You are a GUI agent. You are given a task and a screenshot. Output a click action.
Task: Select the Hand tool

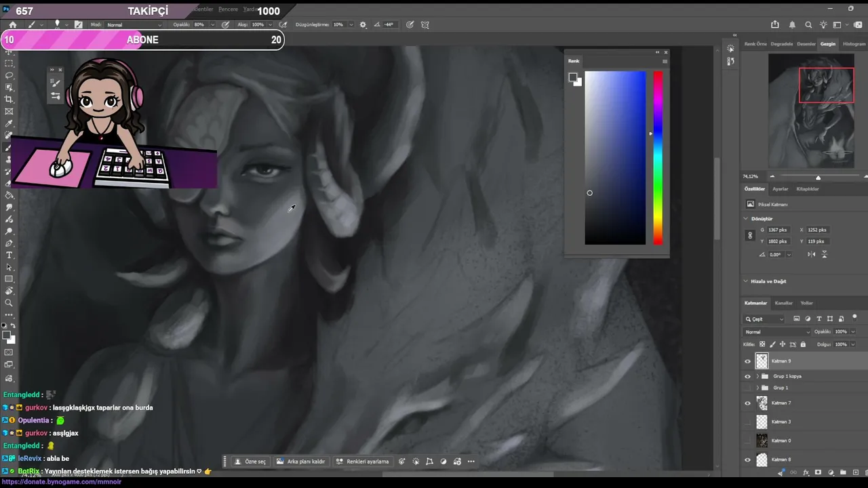pos(9,291)
